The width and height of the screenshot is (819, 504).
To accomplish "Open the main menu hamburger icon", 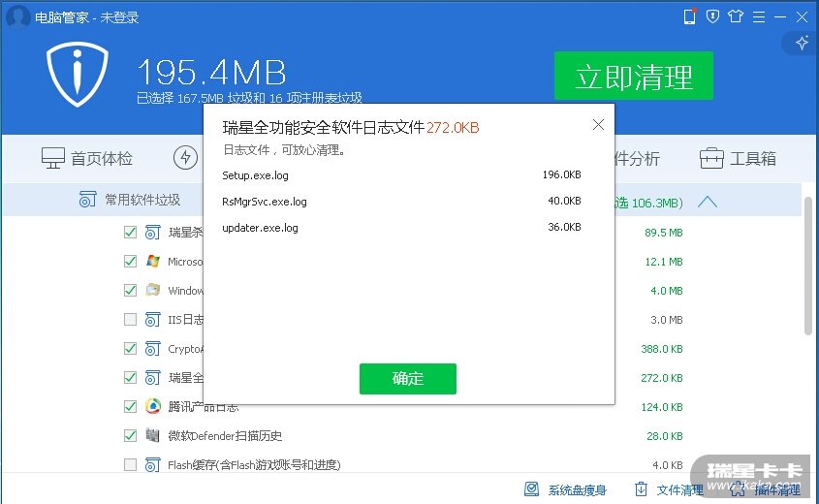I will pos(758,17).
